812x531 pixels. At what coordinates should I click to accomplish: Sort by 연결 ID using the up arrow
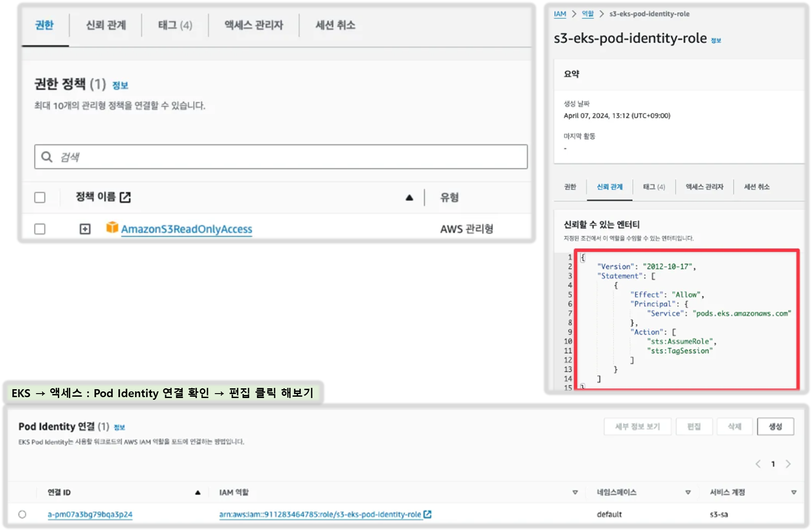coord(198,493)
